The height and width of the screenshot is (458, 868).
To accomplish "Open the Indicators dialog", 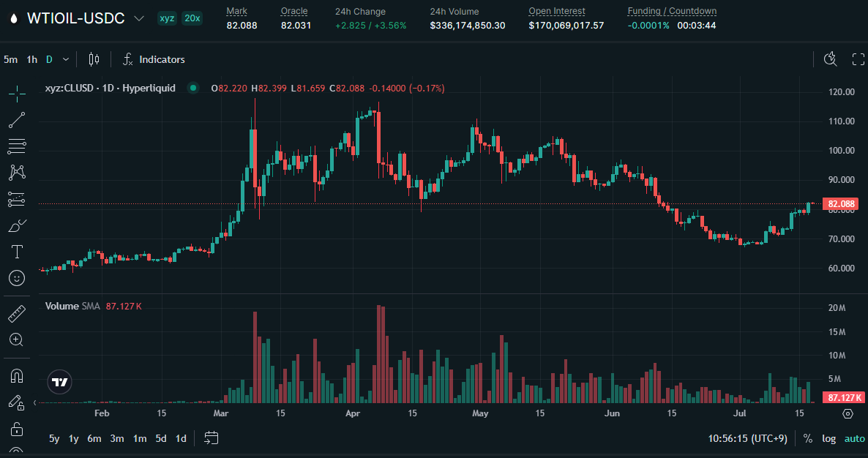I will pos(154,59).
